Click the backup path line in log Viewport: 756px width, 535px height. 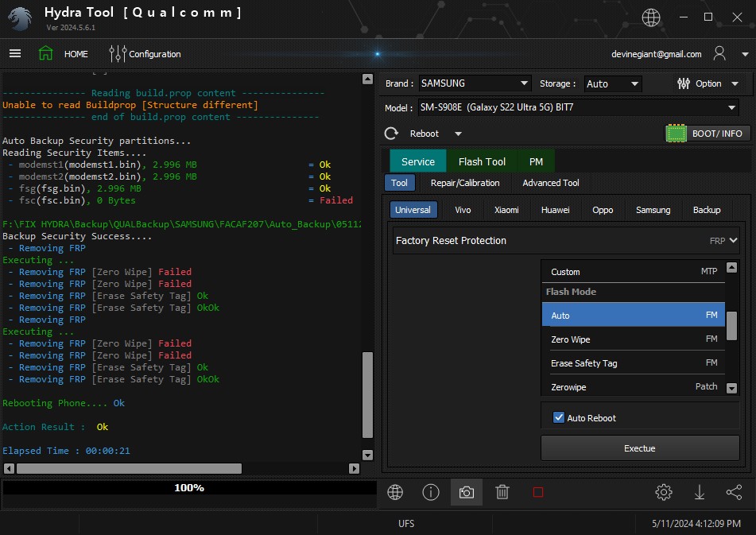pyautogui.click(x=181, y=224)
